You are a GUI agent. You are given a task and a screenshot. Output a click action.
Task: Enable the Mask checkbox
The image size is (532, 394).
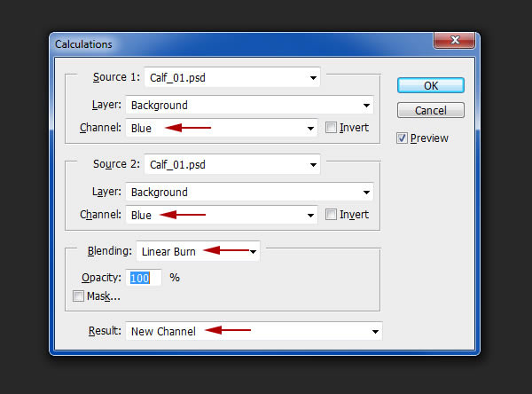click(x=78, y=295)
